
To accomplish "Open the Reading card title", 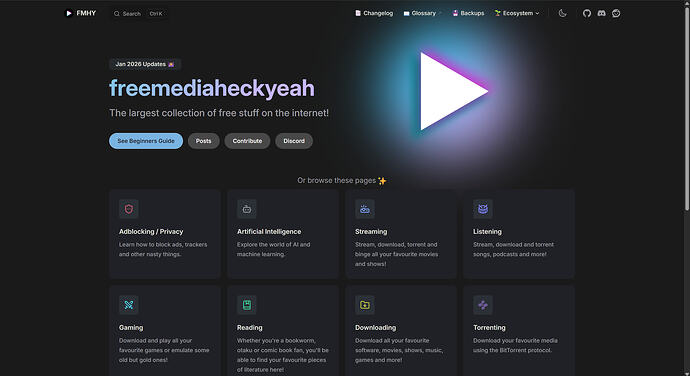I will pos(250,328).
